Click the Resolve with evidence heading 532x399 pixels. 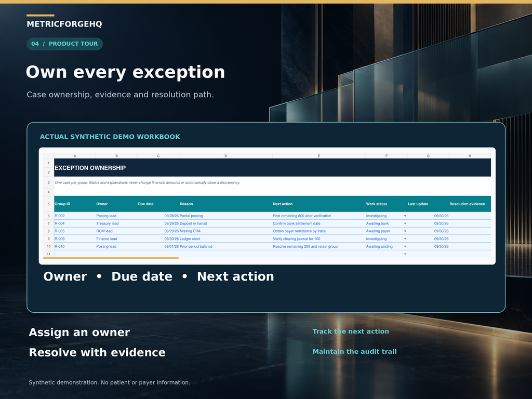click(x=97, y=353)
